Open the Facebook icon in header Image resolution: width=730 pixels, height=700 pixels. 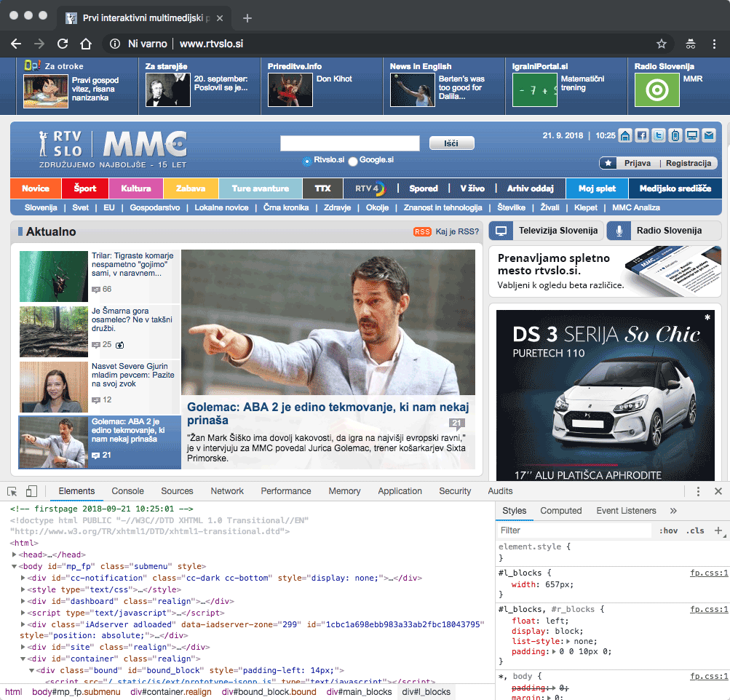(x=642, y=135)
